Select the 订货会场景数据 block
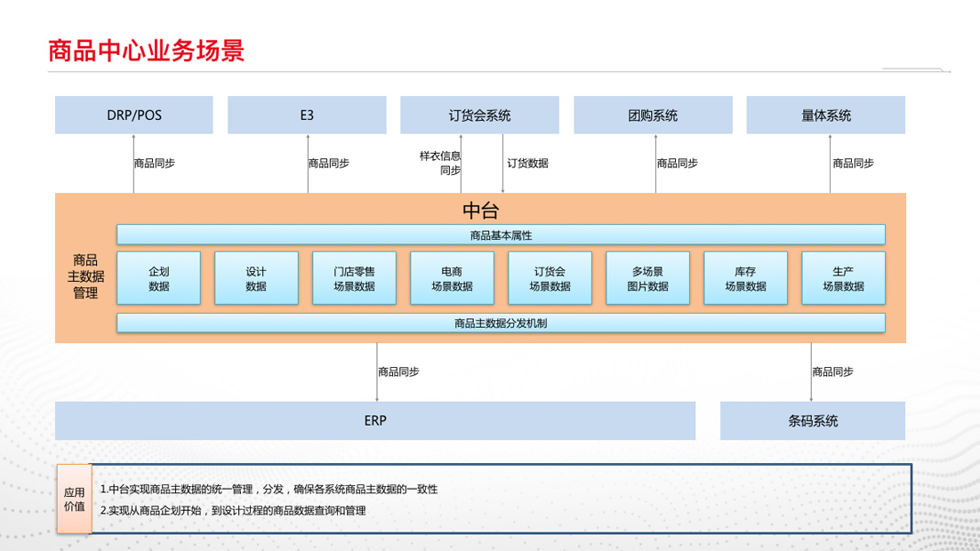980x551 pixels. [x=550, y=278]
